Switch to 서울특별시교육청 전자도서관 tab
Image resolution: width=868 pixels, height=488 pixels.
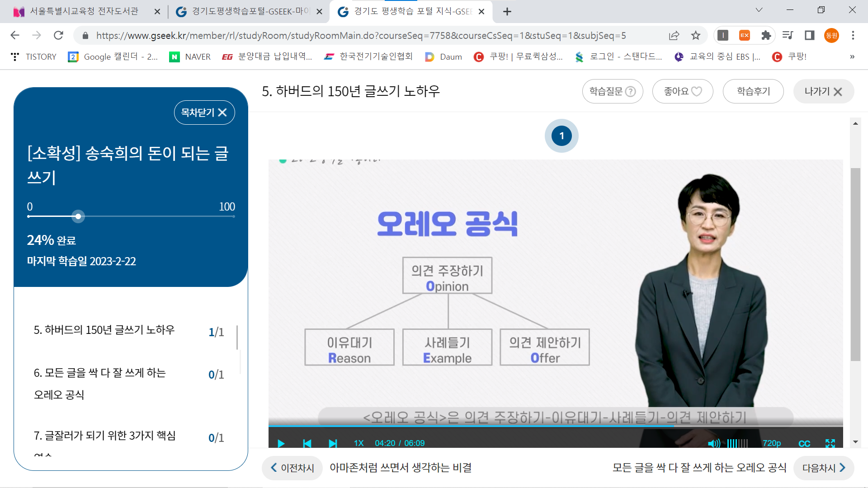click(84, 11)
